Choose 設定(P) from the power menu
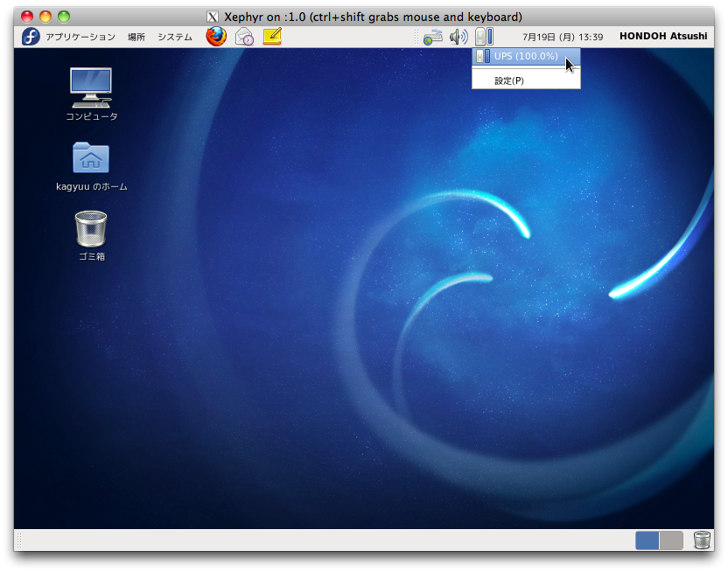 509,80
